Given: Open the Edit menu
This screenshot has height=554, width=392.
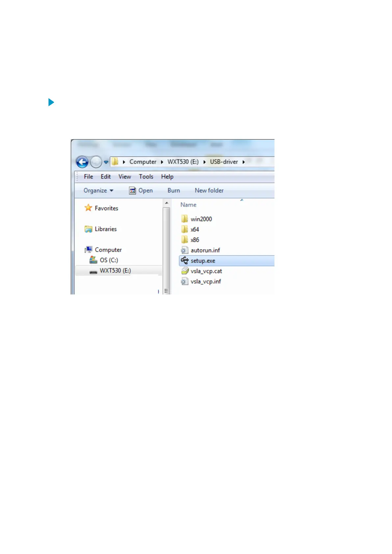Looking at the screenshot, I should [x=106, y=177].
